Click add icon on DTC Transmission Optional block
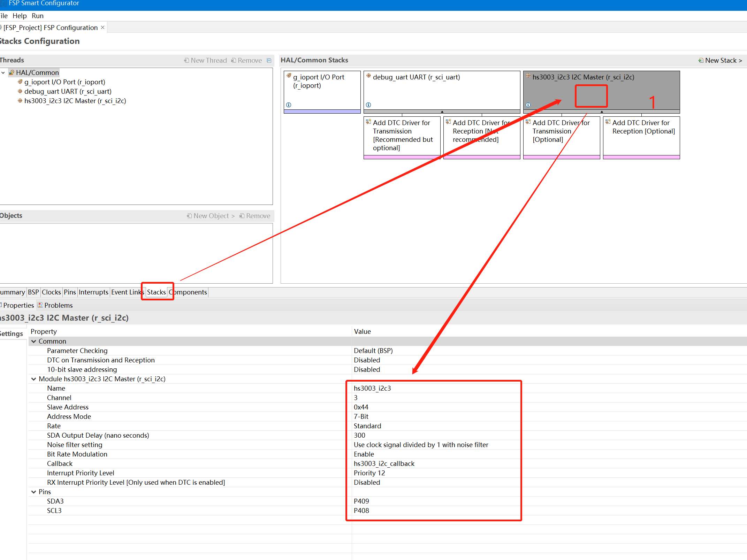747x560 pixels. click(x=528, y=122)
